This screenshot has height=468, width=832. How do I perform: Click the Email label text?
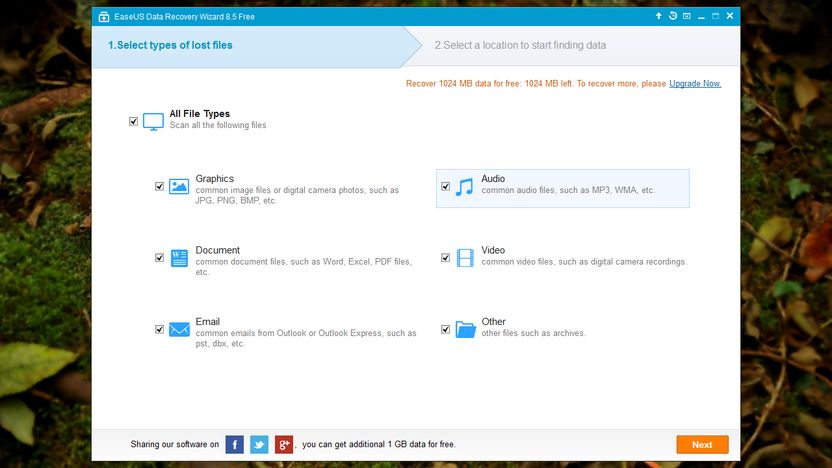207,322
